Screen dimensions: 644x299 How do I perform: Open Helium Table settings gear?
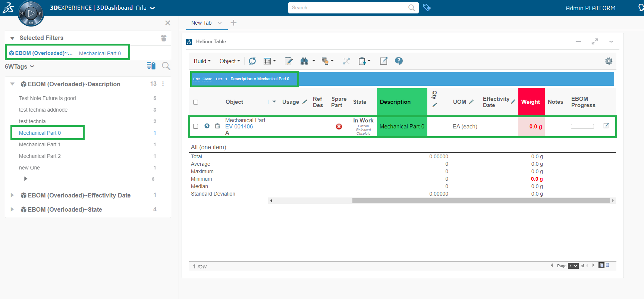pos(609,61)
